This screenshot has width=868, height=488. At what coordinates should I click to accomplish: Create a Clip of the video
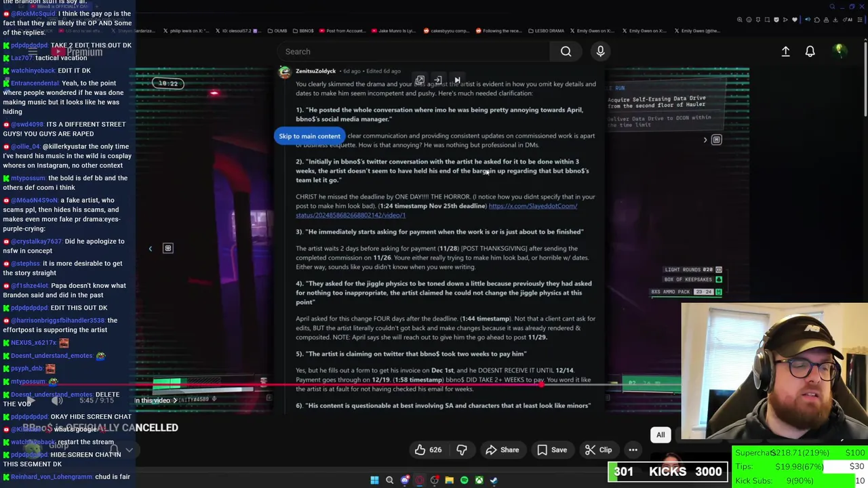pyautogui.click(x=598, y=450)
